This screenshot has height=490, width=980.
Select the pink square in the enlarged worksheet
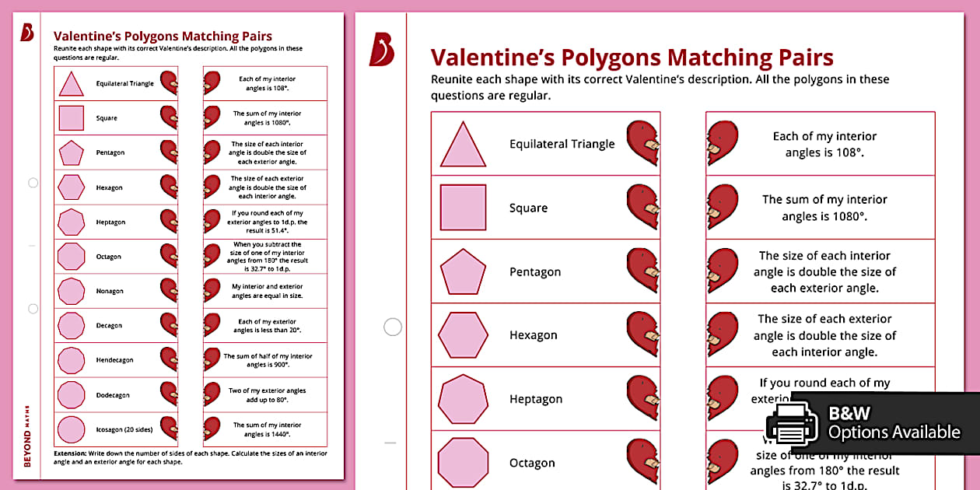[463, 208]
